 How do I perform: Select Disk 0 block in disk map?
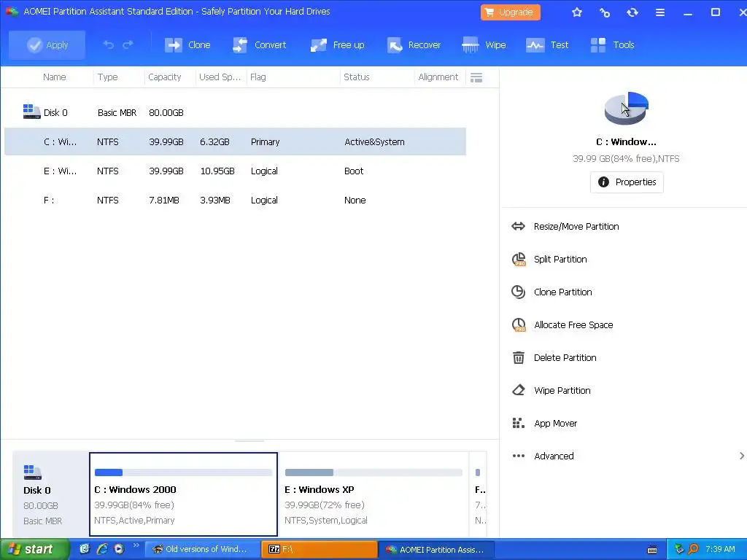(x=50, y=494)
